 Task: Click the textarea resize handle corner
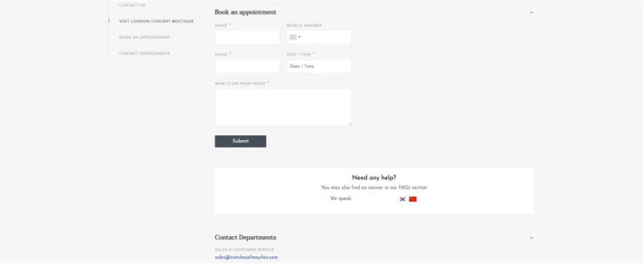(349, 124)
